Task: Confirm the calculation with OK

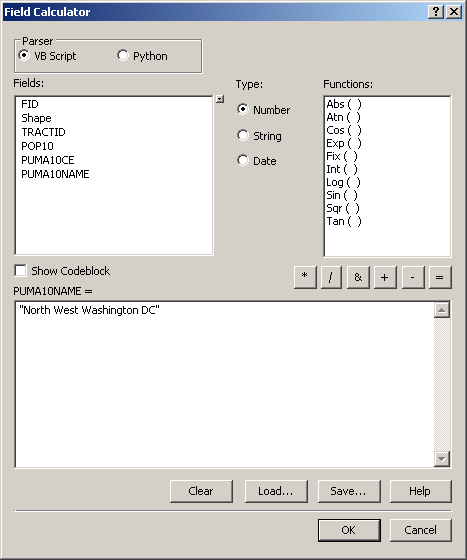Action: tap(349, 530)
